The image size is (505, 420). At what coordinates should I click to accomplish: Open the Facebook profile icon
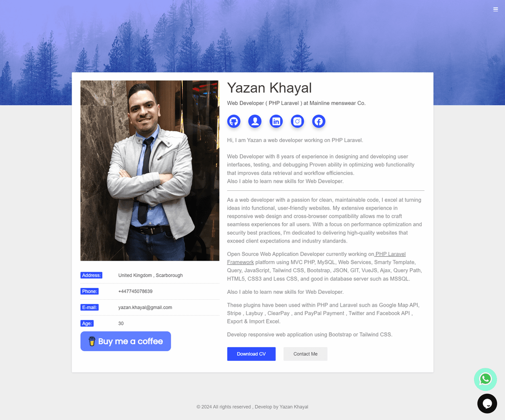point(319,121)
